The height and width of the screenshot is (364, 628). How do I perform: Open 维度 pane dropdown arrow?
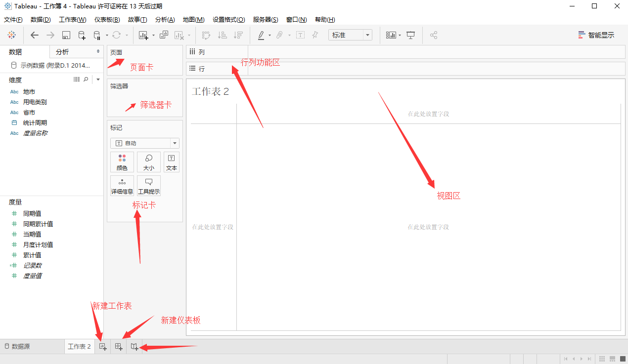click(98, 80)
